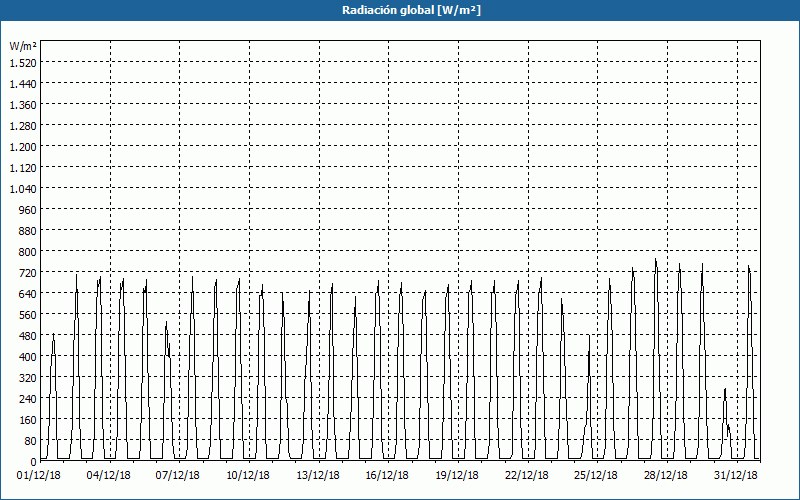Click the 1.520 y-axis value
The height and width of the screenshot is (500, 800).
(23, 62)
